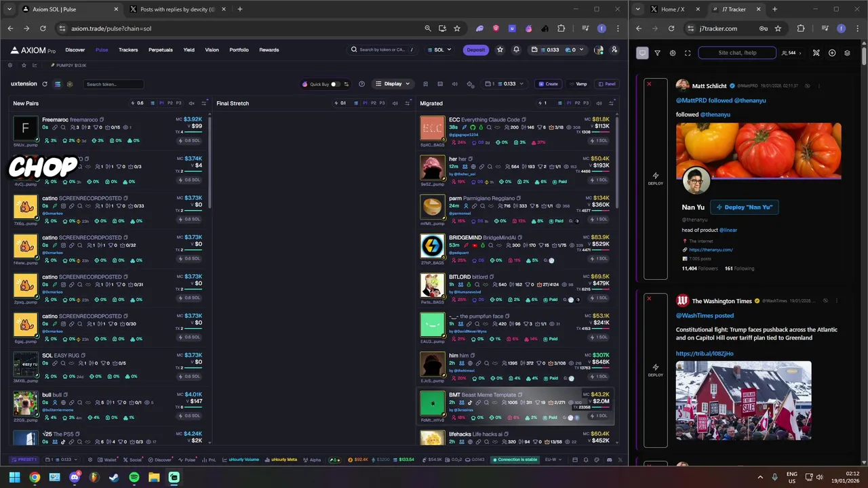Select P1 preset in New Pairs column

click(161, 103)
